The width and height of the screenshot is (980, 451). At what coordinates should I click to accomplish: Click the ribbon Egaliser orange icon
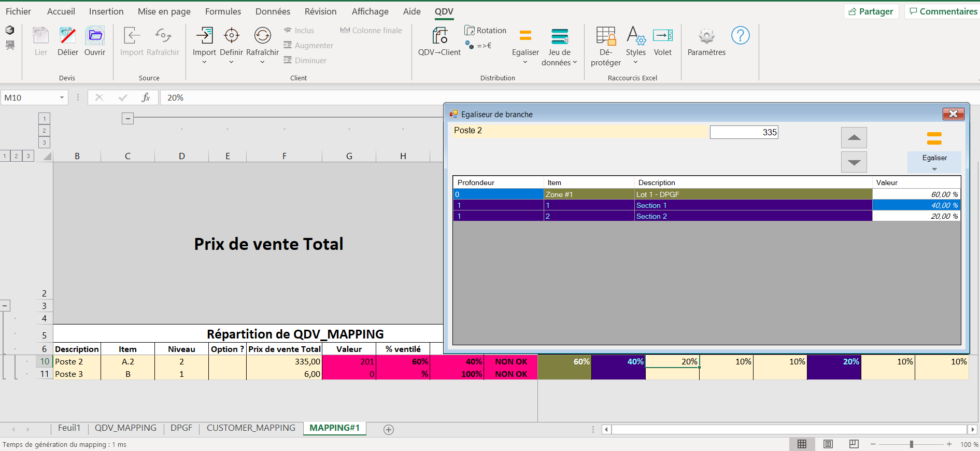[x=525, y=36]
